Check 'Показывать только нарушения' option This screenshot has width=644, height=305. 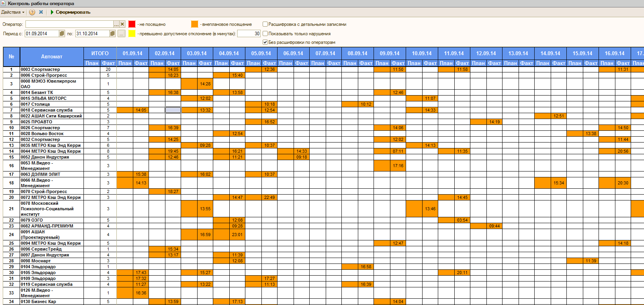[265, 34]
